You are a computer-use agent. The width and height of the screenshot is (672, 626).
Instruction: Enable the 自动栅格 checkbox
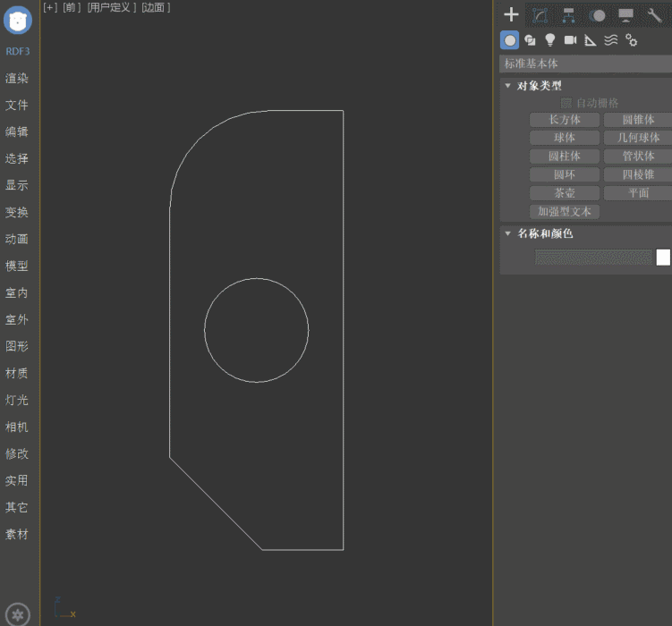tap(566, 103)
